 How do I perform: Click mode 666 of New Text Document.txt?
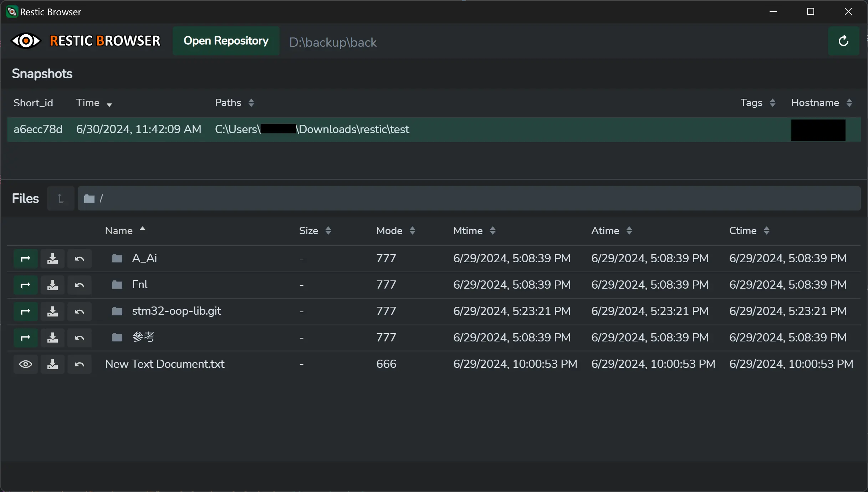(386, 364)
